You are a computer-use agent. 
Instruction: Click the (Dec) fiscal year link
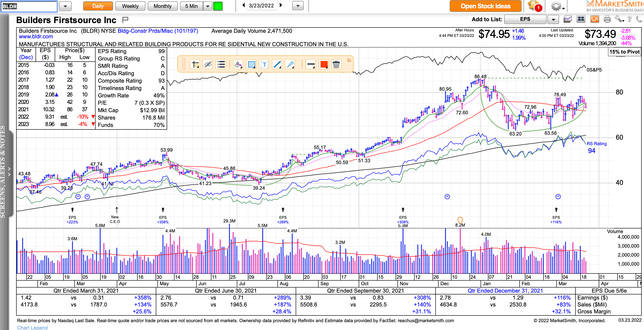tap(26, 57)
